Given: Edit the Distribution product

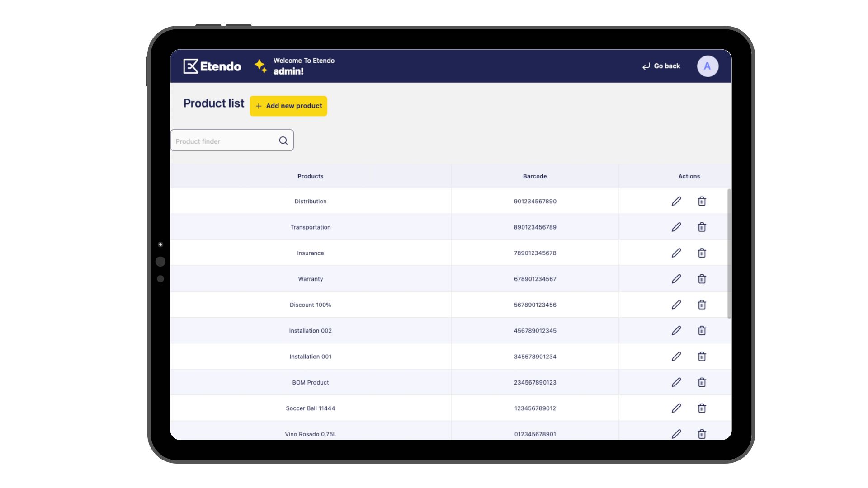Looking at the screenshot, I should [x=676, y=201].
